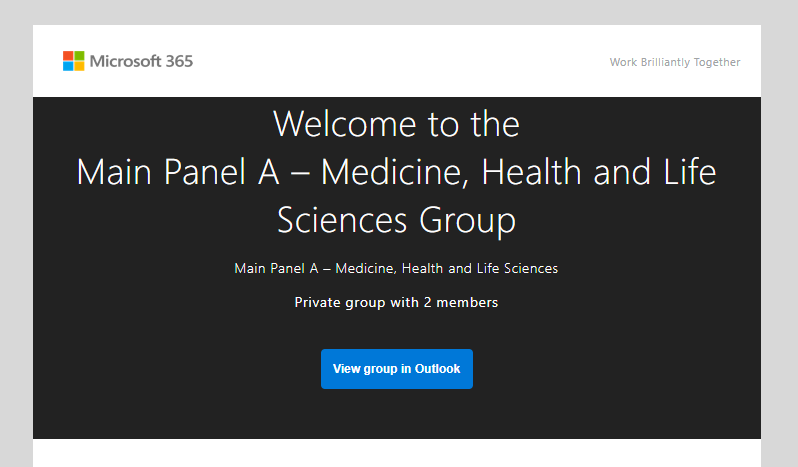Click the red square of the Microsoft logo
Viewport: 798px width, 467px height.
click(x=68, y=55)
